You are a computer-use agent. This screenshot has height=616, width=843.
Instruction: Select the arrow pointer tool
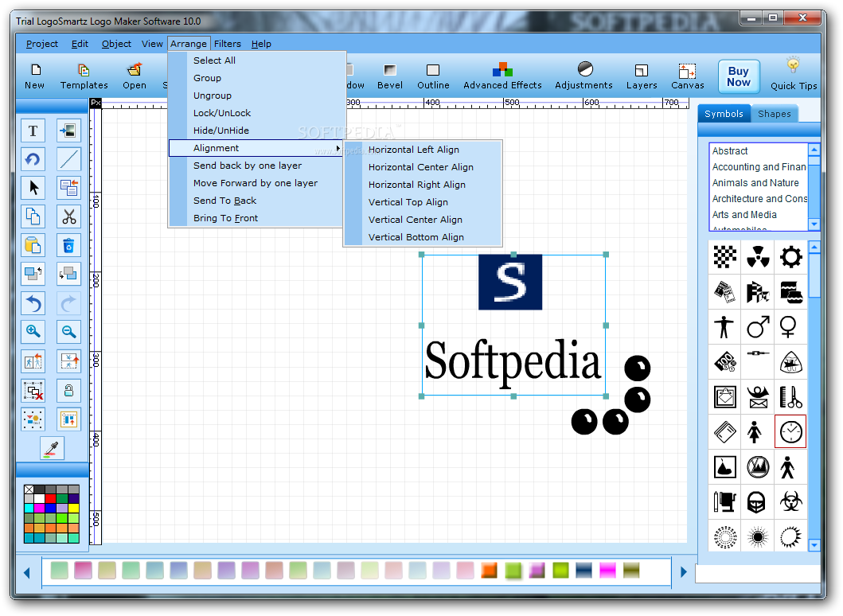pyautogui.click(x=33, y=188)
